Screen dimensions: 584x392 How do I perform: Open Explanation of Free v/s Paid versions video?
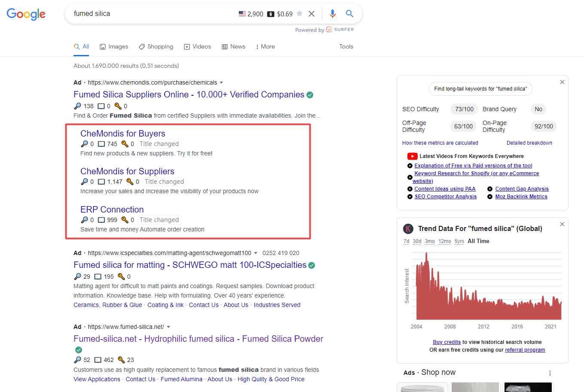(x=473, y=166)
